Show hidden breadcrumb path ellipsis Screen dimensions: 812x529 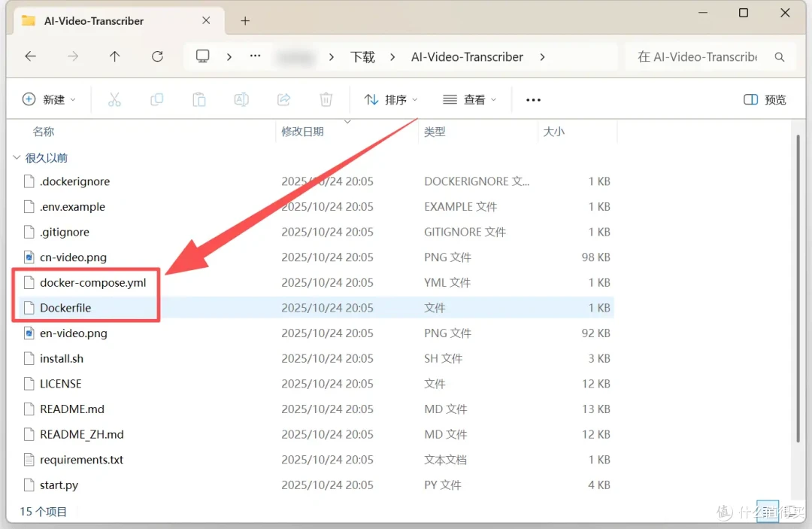tap(256, 56)
